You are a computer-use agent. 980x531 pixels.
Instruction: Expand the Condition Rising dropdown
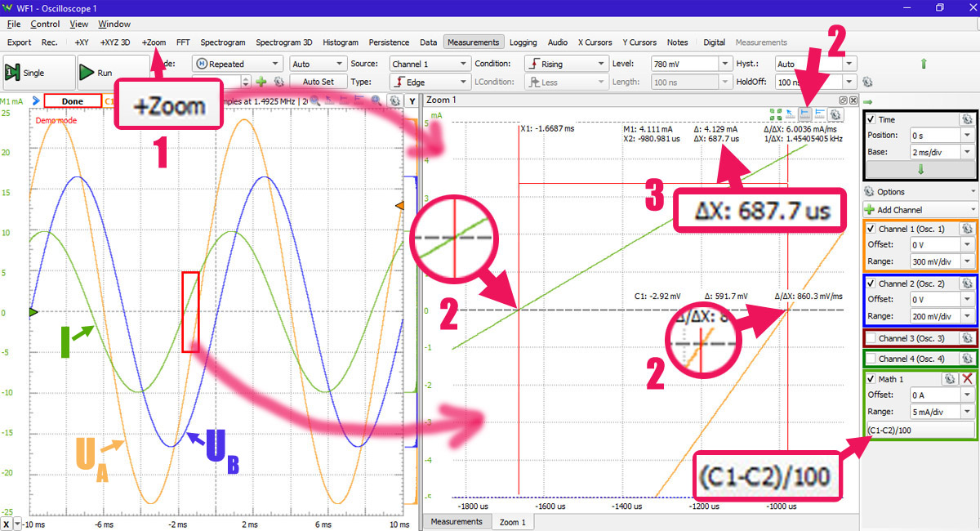[x=565, y=64]
